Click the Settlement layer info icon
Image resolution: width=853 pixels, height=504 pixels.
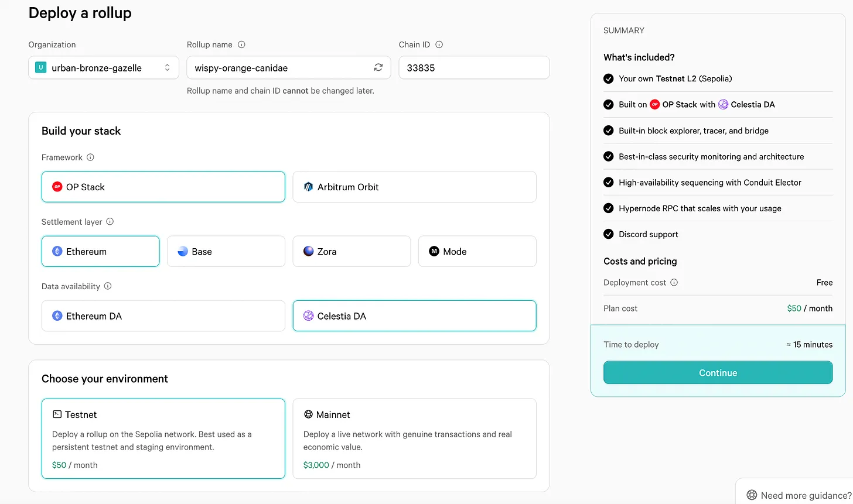(110, 221)
